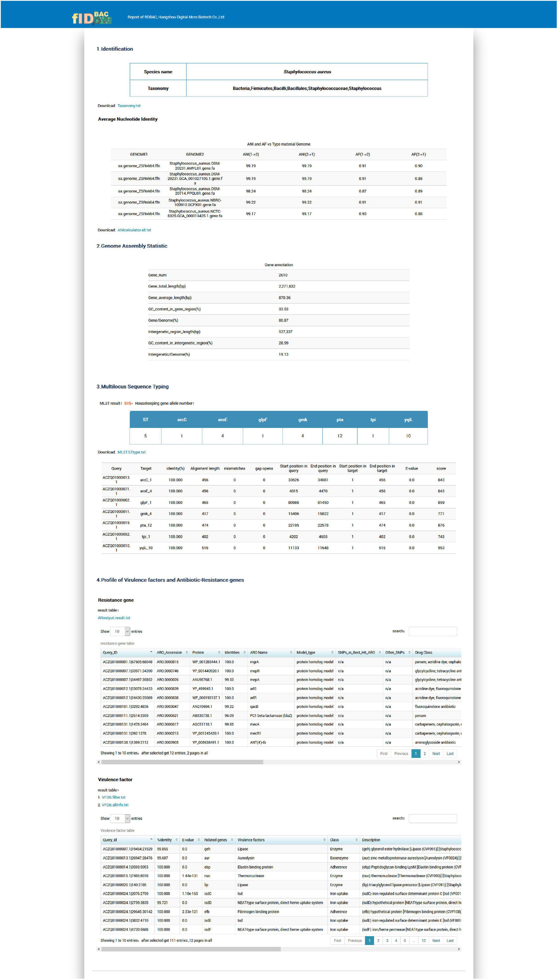Focus the virulence factor search field
Image resolution: width=558 pixels, height=980 pixels.
click(x=433, y=818)
